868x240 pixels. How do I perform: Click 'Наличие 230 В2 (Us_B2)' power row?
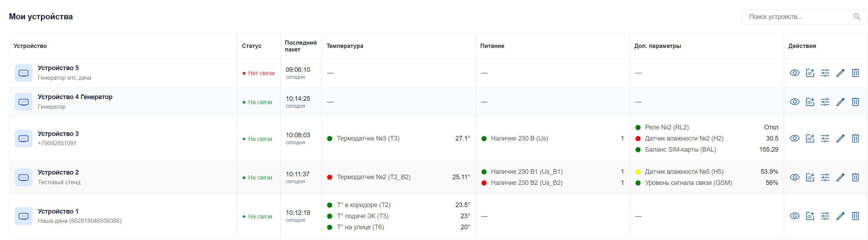click(552, 183)
